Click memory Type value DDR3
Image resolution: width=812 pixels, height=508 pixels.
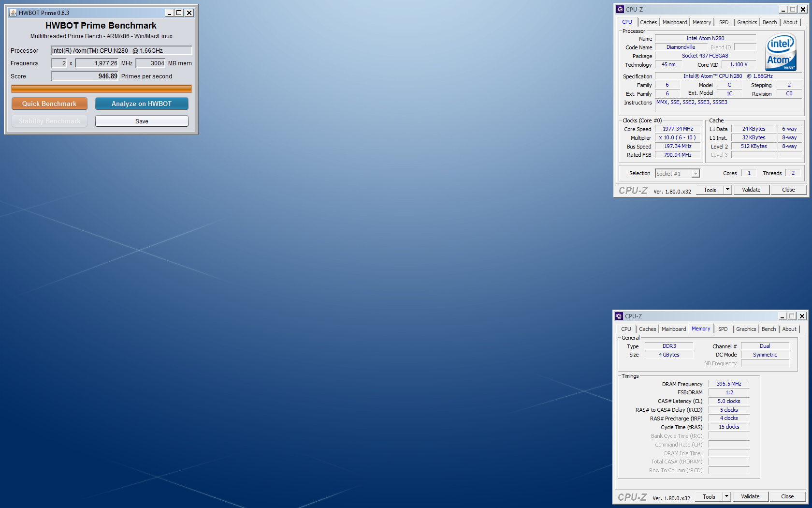coord(669,346)
